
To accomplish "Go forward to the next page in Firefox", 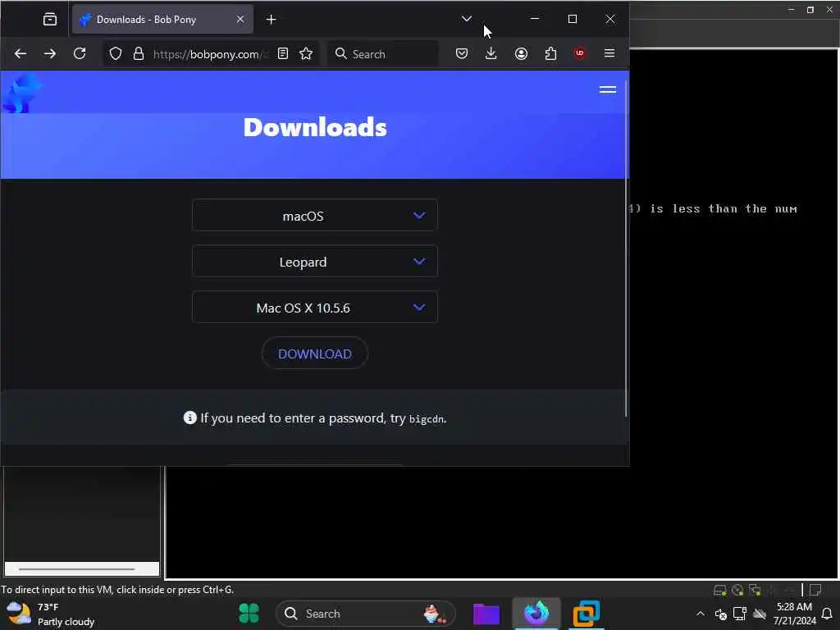I will (50, 53).
